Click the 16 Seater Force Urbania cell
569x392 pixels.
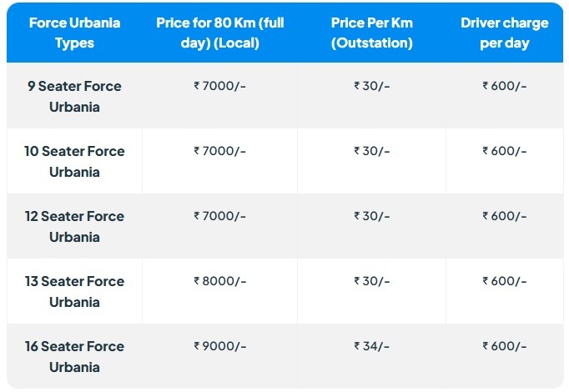[x=74, y=356]
